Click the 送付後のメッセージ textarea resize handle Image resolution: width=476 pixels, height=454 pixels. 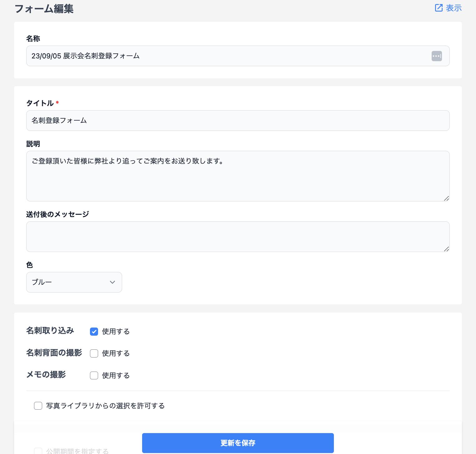(446, 249)
